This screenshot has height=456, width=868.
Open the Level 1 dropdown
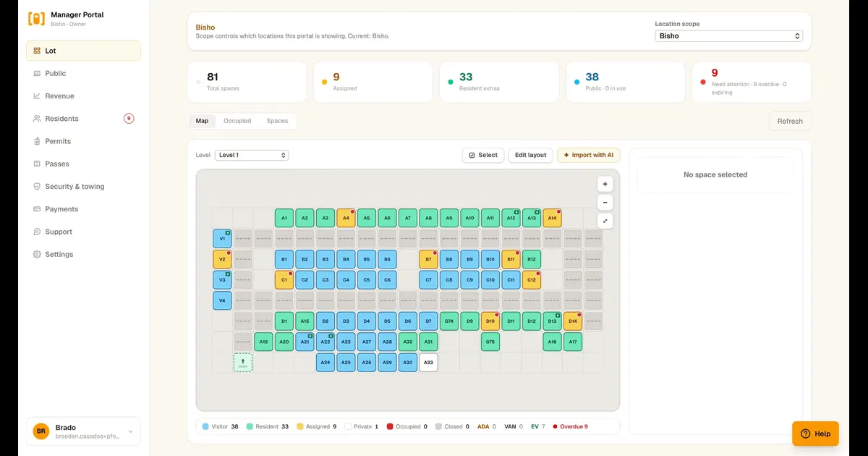click(252, 155)
